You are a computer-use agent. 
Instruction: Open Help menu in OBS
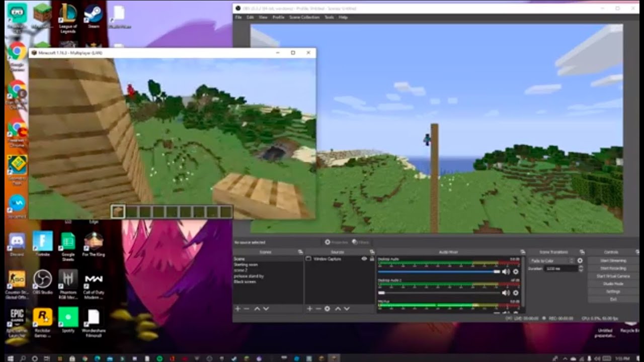click(343, 17)
